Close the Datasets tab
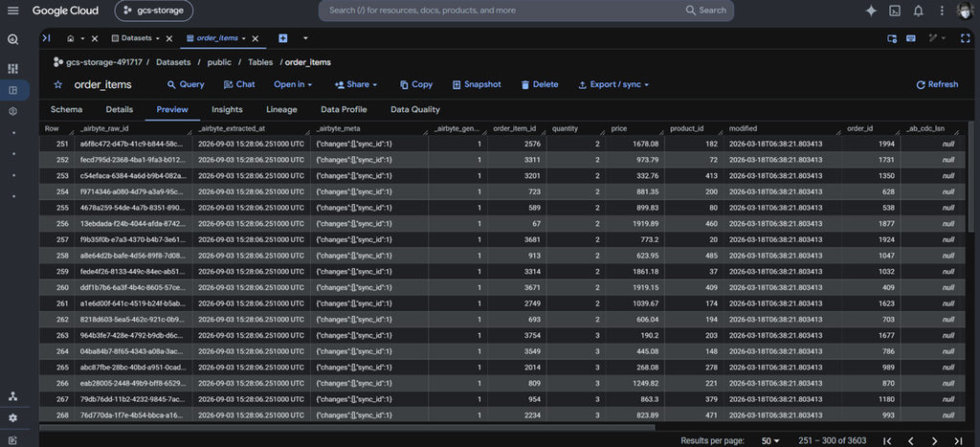Viewport: 980px width, 447px height. point(168,38)
